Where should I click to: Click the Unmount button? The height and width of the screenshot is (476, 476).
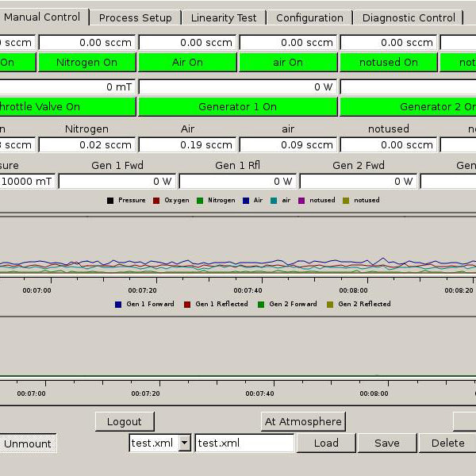tap(28, 443)
